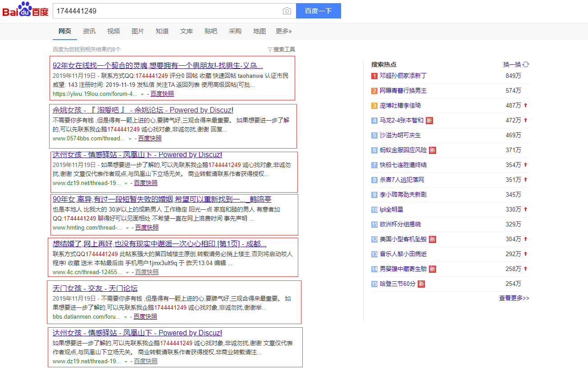
Task: Open hot topic 马龙2-4张本智和
Action: [x=401, y=120]
